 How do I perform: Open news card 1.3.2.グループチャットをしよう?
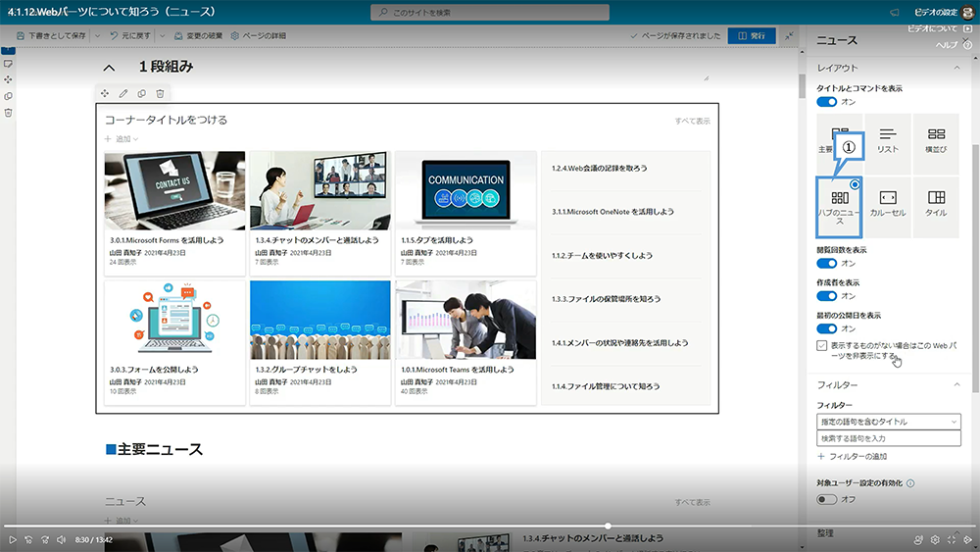click(x=320, y=342)
